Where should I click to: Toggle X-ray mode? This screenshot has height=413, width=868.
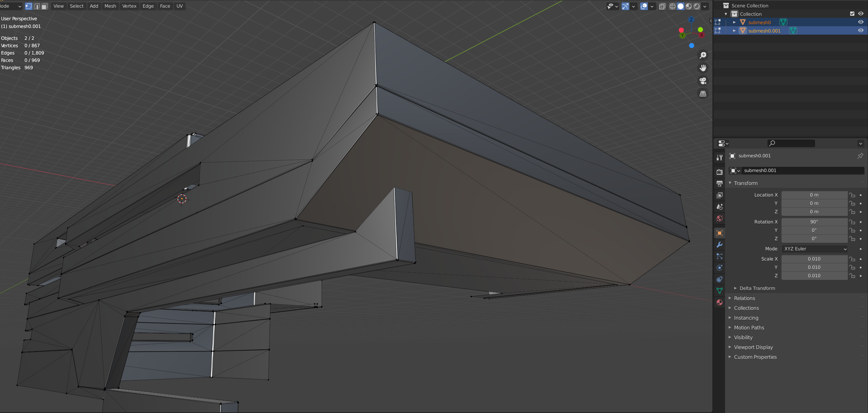[662, 6]
